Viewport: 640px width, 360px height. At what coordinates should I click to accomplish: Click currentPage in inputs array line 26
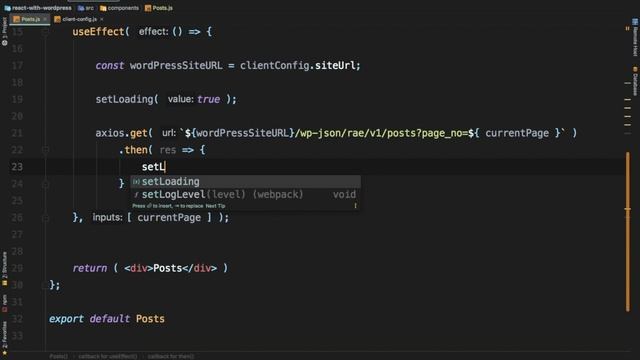[169, 218]
